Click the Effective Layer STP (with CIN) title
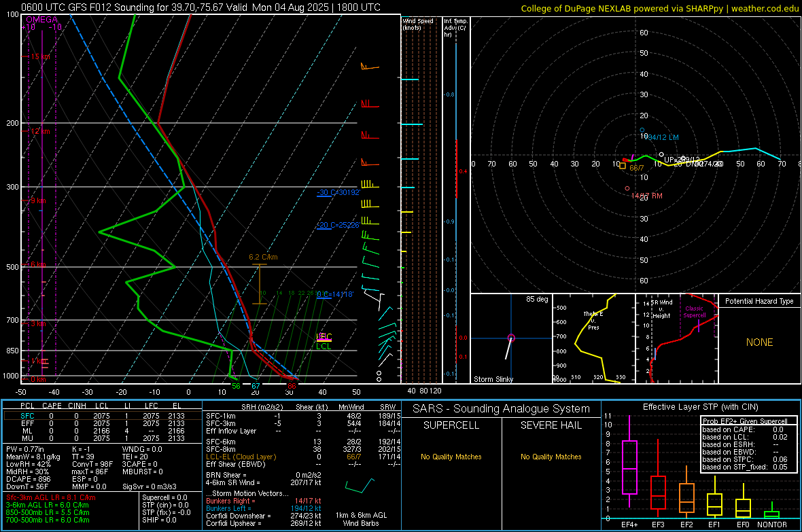The height and width of the screenshot is (532, 802). 700,407
